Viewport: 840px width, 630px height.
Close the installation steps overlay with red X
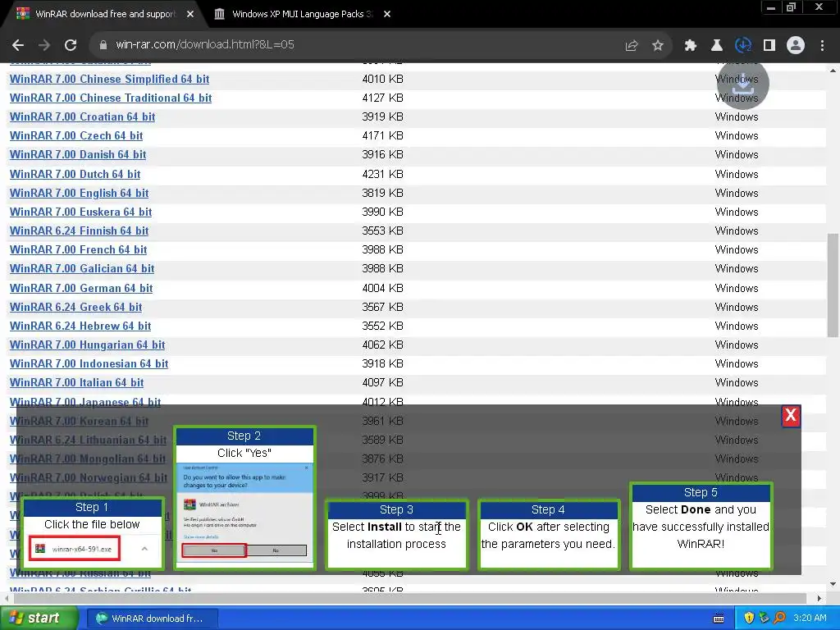tap(791, 416)
